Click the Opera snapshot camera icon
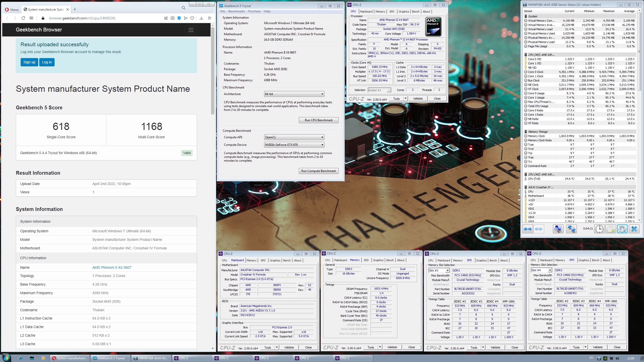The height and width of the screenshot is (362, 644). tap(172, 18)
